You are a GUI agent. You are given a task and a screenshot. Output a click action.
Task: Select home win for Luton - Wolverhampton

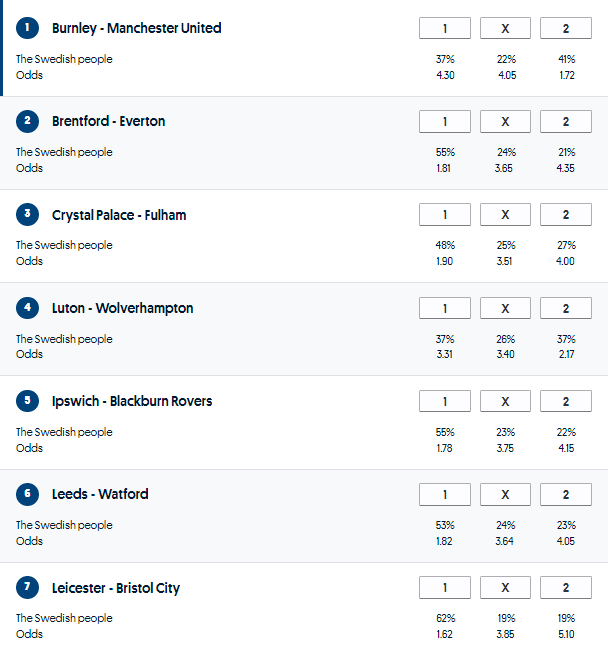point(444,308)
